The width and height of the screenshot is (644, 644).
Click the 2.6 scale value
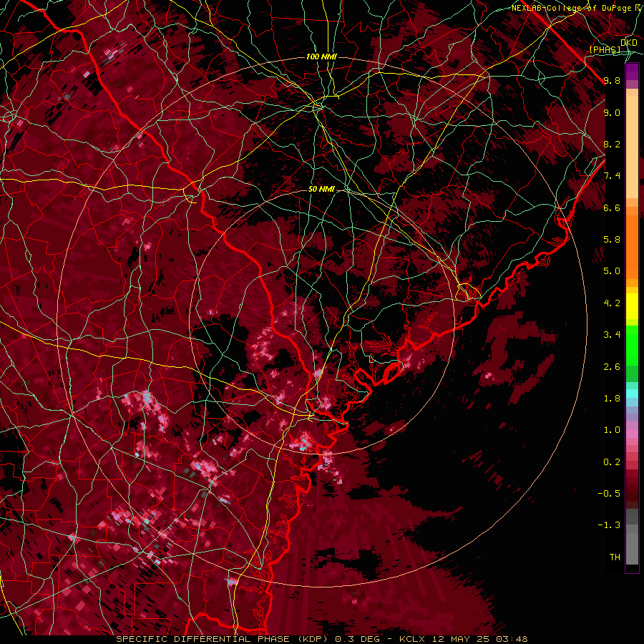point(612,367)
